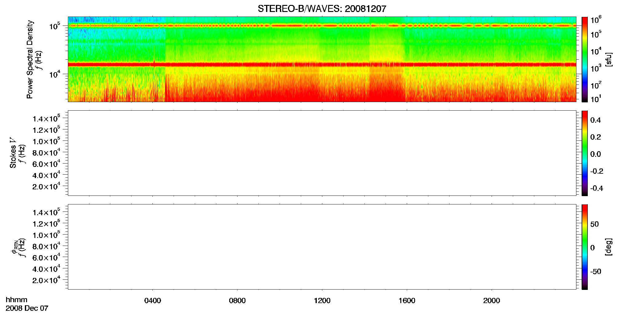Click the phi RTN degree color bar
This screenshot has height=332, width=644.
tap(585, 247)
